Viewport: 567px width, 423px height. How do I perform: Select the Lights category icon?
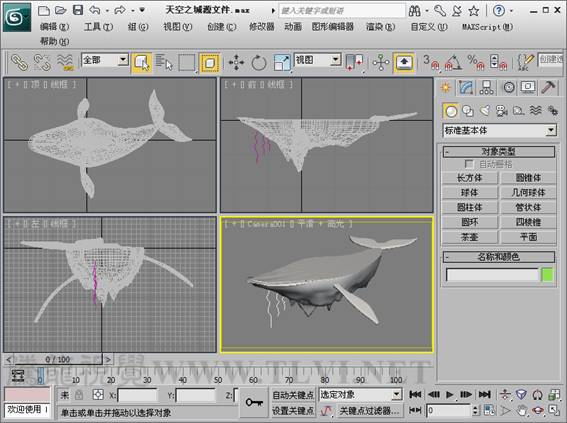[x=485, y=111]
